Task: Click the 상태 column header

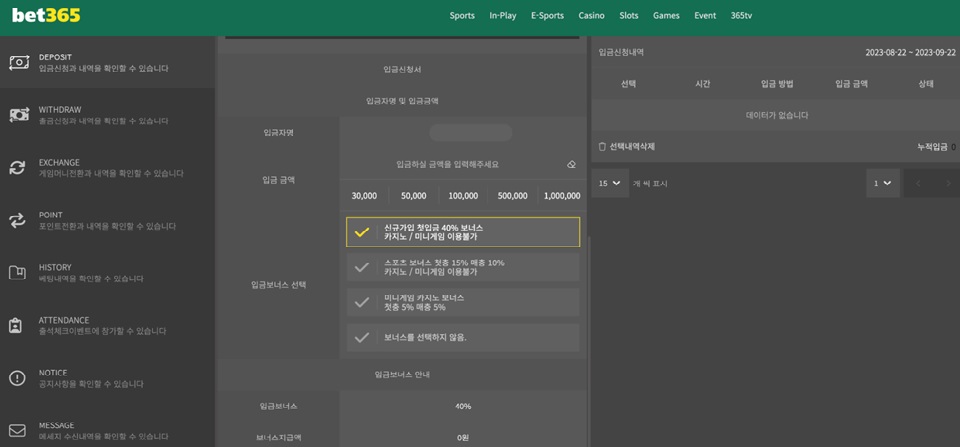Action: click(x=926, y=85)
